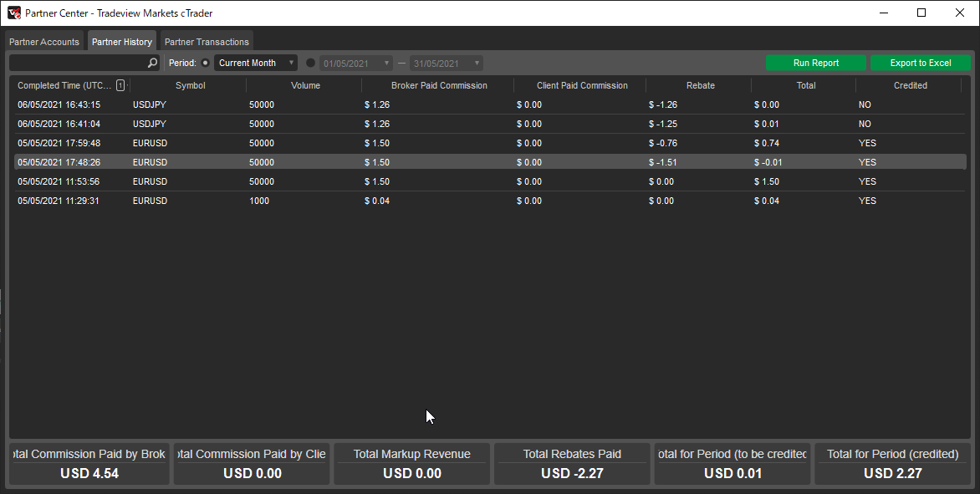
Task: Select the row dated 05/05/2021 17:48:26
Action: (490, 162)
